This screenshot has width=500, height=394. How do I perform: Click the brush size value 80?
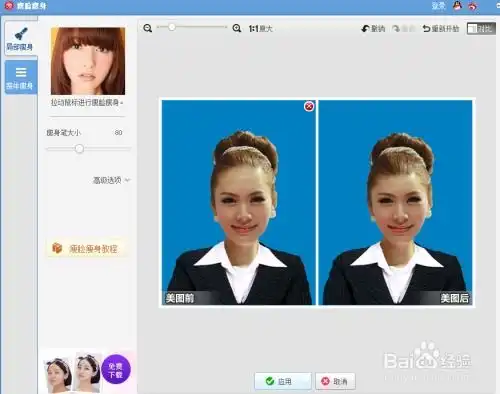pos(118,133)
